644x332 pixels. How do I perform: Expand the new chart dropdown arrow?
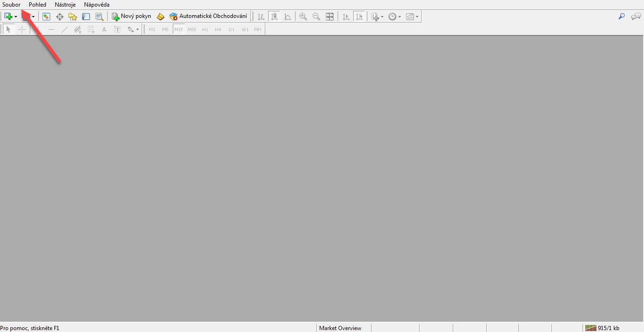[x=16, y=17]
